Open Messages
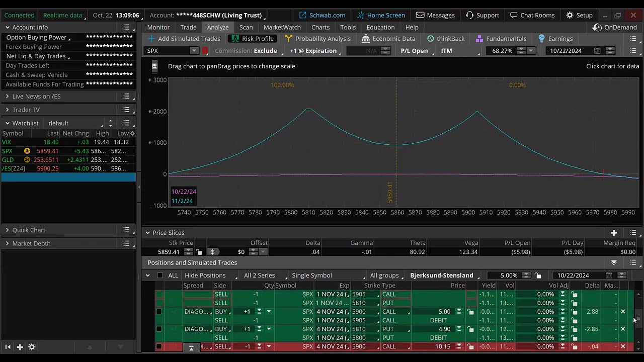 point(435,15)
